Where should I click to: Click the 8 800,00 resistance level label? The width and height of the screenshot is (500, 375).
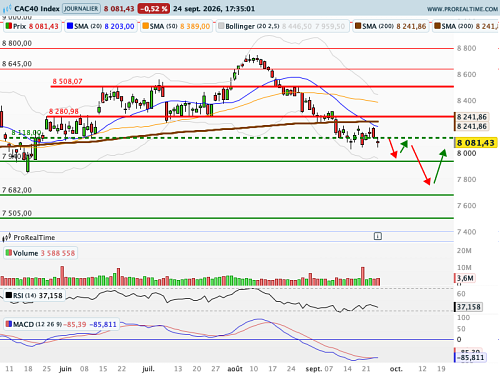click(x=17, y=43)
